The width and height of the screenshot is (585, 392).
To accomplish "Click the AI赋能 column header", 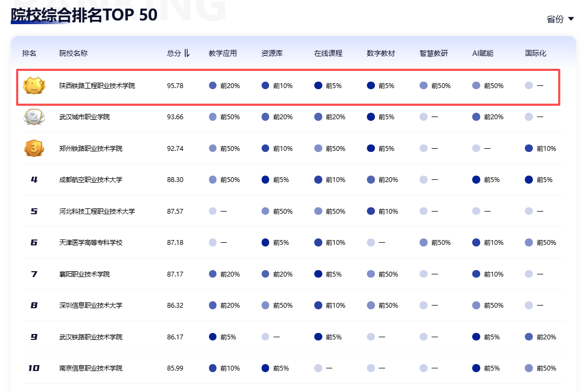I will pos(482,53).
